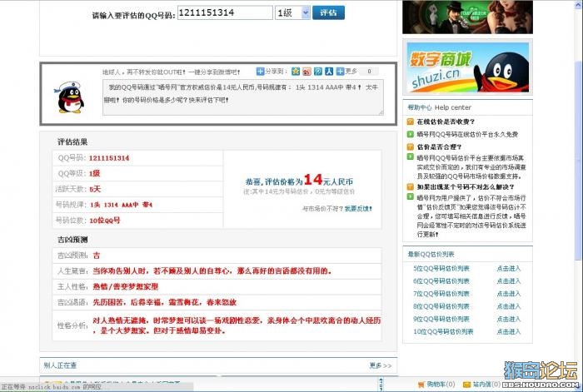Click 更多 >> in 别人正在查 section
This screenshot has height=392, width=583.
click(x=381, y=365)
